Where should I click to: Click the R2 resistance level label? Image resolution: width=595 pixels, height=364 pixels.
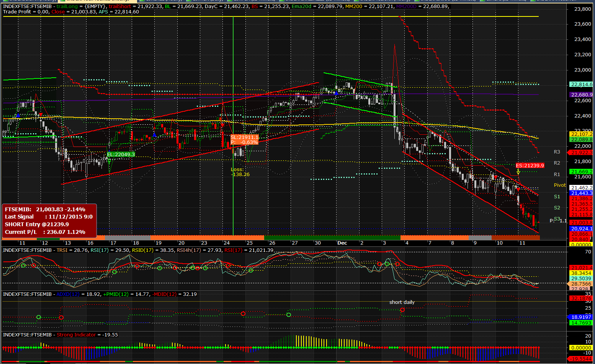pyautogui.click(x=557, y=163)
